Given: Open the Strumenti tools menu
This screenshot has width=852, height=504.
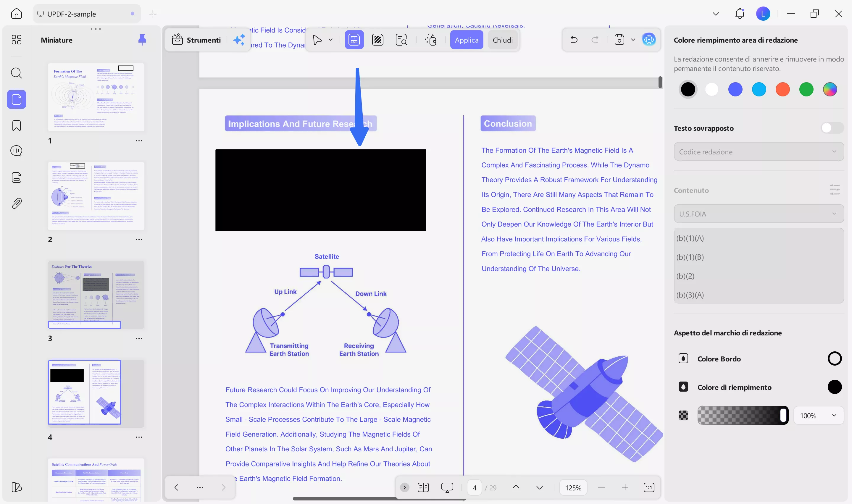Looking at the screenshot, I should tap(197, 40).
